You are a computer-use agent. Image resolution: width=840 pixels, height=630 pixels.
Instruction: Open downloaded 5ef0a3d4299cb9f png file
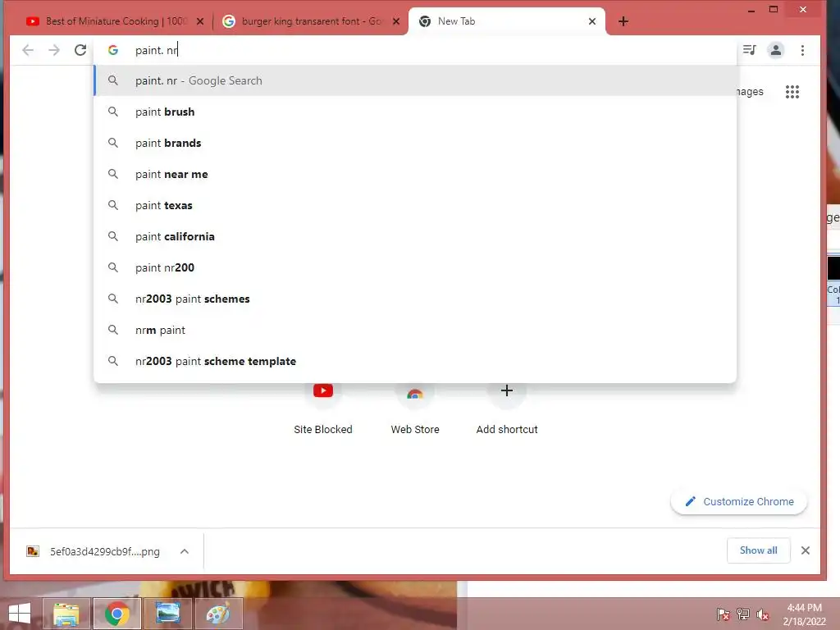pyautogui.click(x=94, y=551)
